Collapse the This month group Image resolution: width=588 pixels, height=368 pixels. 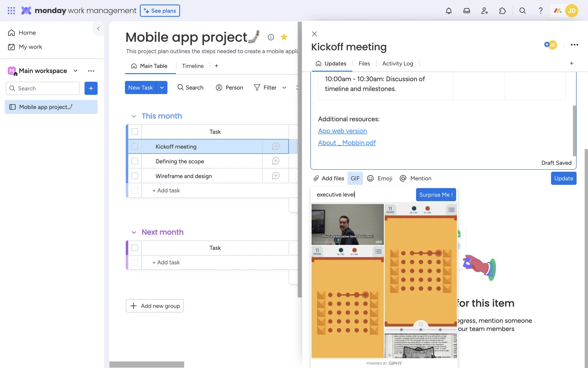[x=134, y=116]
